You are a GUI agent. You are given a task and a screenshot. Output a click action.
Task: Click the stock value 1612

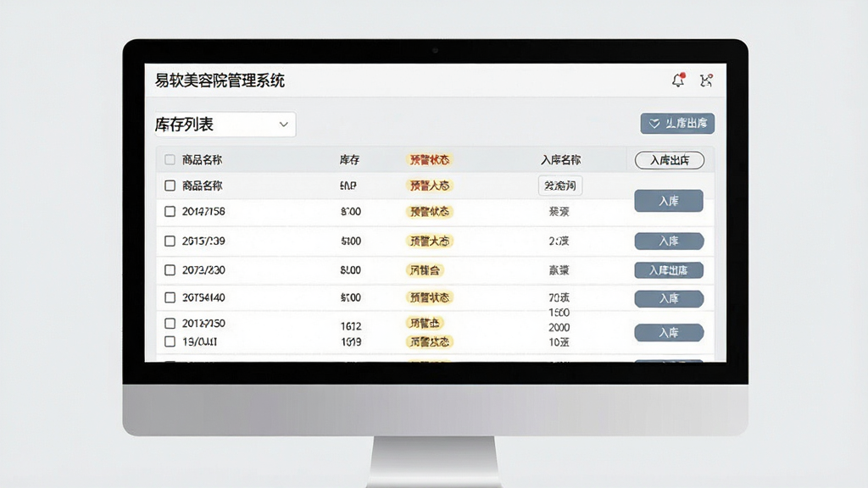coord(351,326)
